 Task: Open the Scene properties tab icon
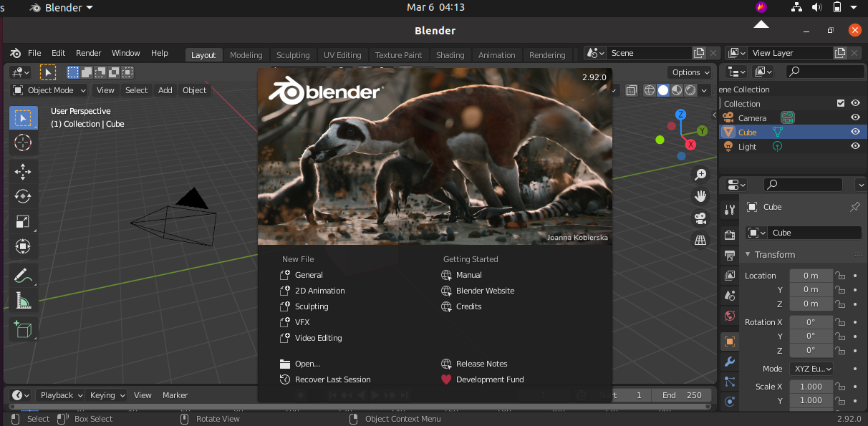pos(730,295)
